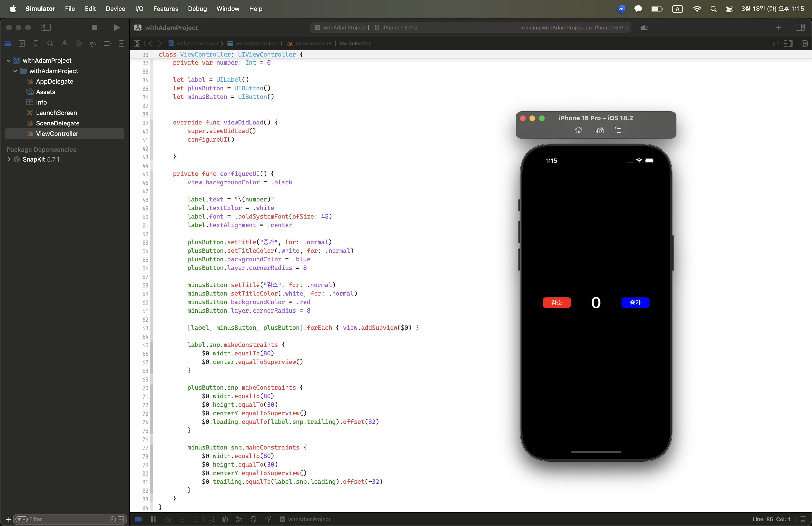Open the Breakpoint navigator icon
This screenshot has height=526, width=812.
[107, 43]
